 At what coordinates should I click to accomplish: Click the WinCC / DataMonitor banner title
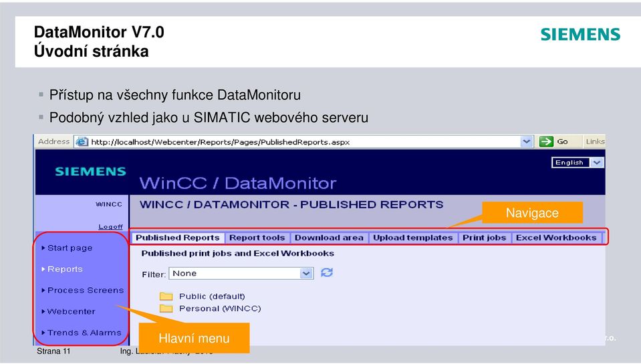pyautogui.click(x=238, y=183)
